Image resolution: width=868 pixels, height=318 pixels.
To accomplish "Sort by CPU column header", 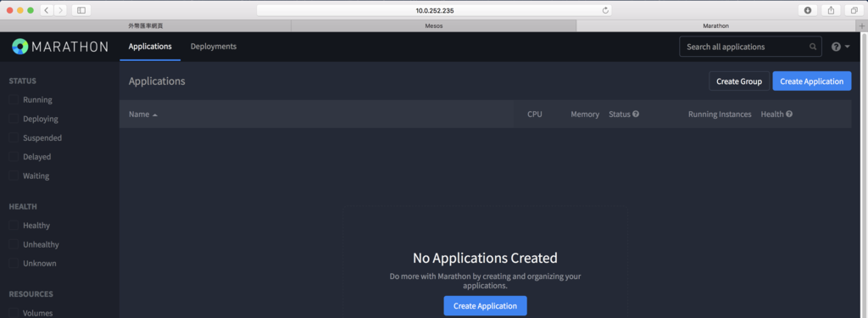I will point(535,114).
